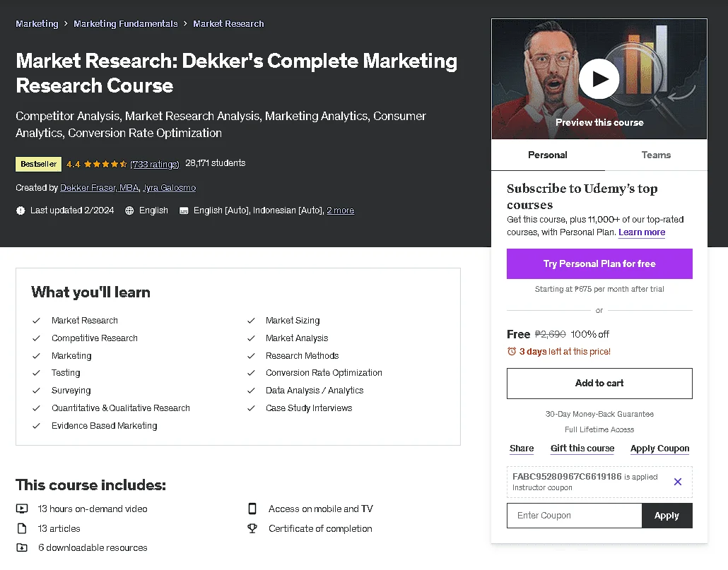Open instructor Jyra Galosmo profile
The image size is (728, 570).
coord(169,188)
